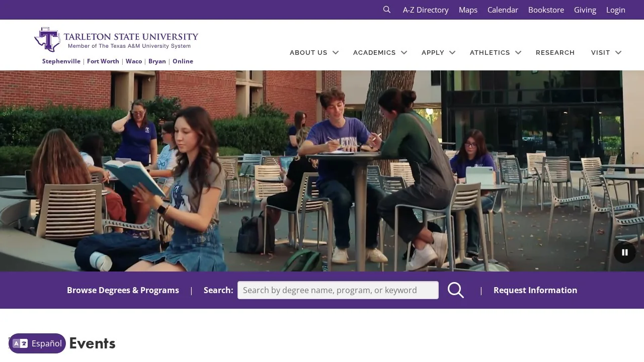
Task: Select the Stephenville campus link
Action: pyautogui.click(x=61, y=61)
